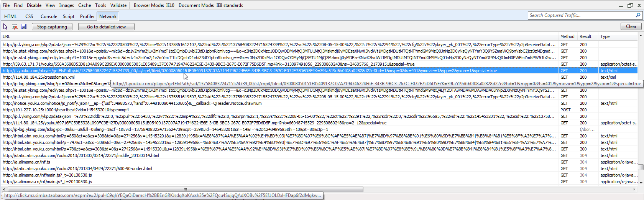This screenshot has height=200, width=644.
Task: Select the p.l.ykimg.com row containing rddb
Action: tap(319, 116)
